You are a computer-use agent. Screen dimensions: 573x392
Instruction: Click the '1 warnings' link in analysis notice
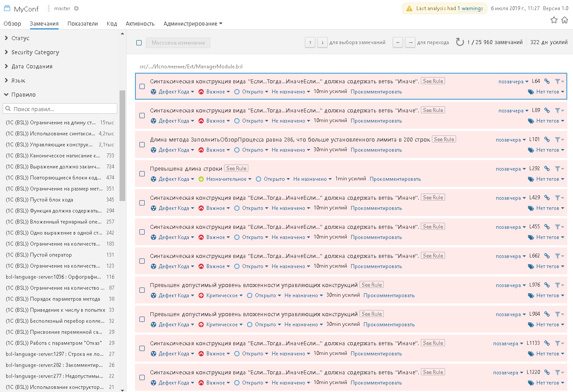click(x=470, y=8)
